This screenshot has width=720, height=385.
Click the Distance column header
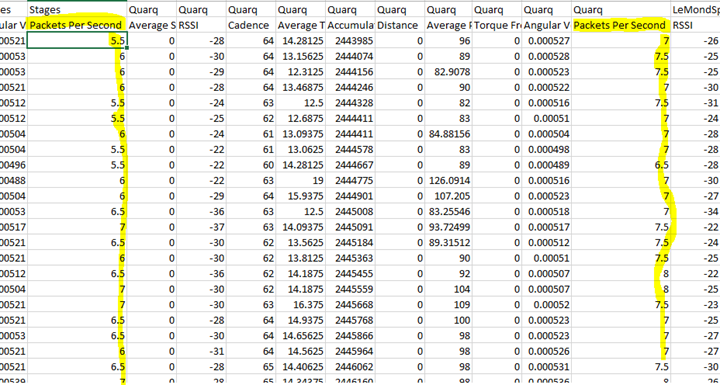399,25
